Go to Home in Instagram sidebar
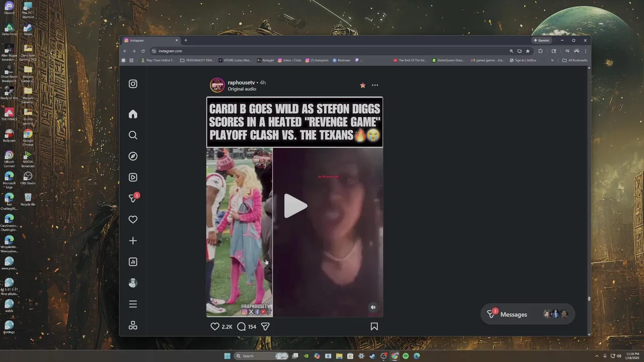This screenshot has height=362, width=644. coord(133,114)
